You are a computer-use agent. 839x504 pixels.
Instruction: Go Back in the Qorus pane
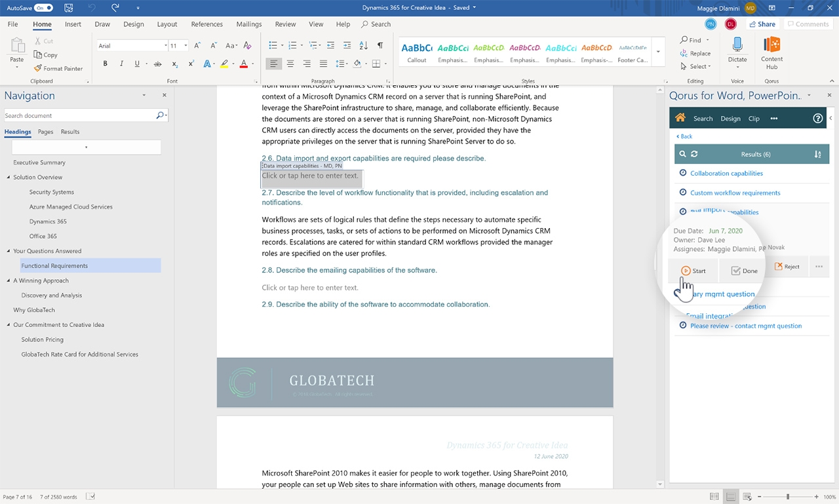point(684,136)
